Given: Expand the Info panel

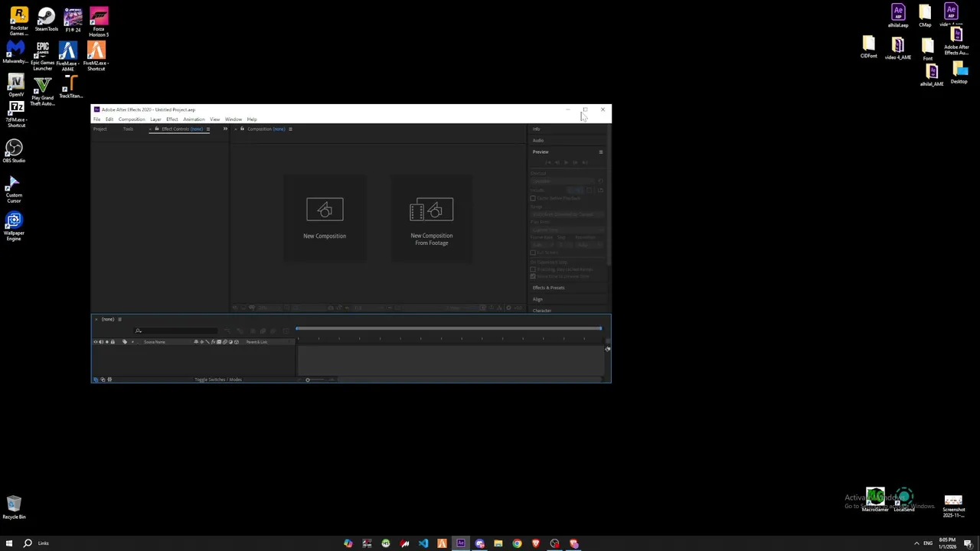Looking at the screenshot, I should [536, 129].
